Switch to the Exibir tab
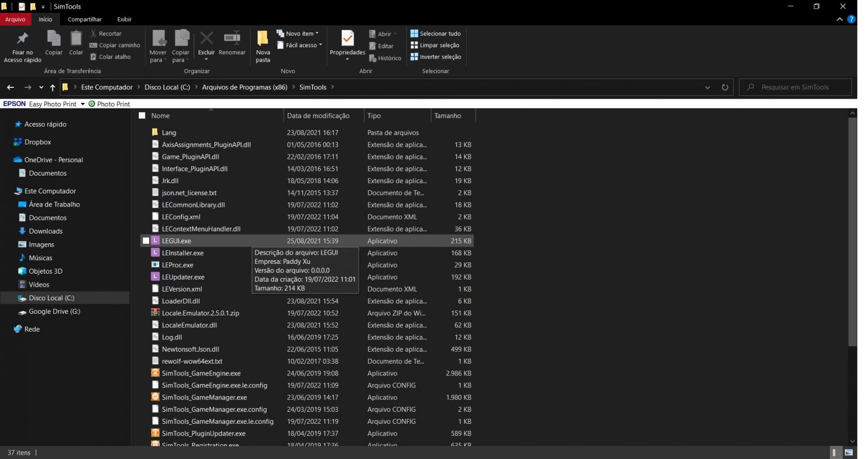The width and height of the screenshot is (868, 459). tap(124, 20)
